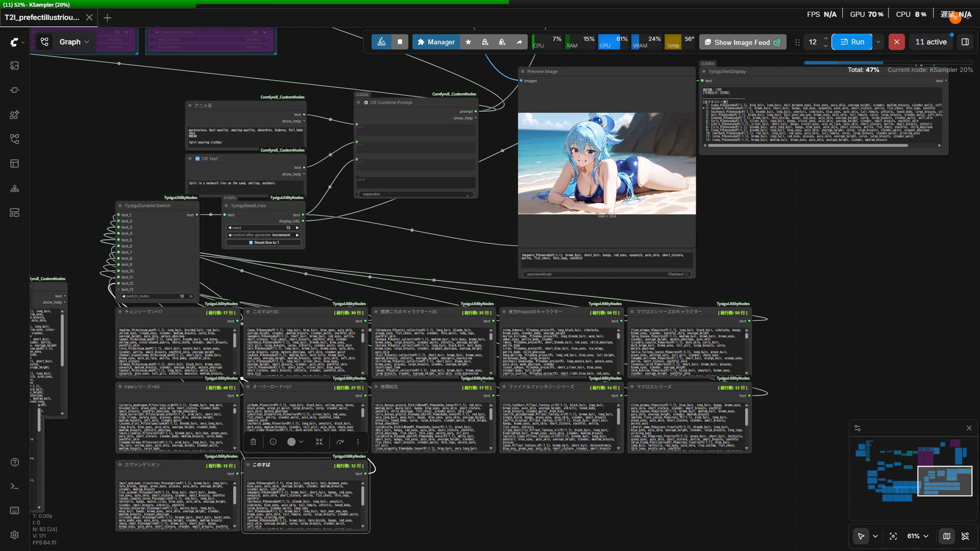
Task: Expand the pointer mode dropdown chevron
Action: point(875,536)
